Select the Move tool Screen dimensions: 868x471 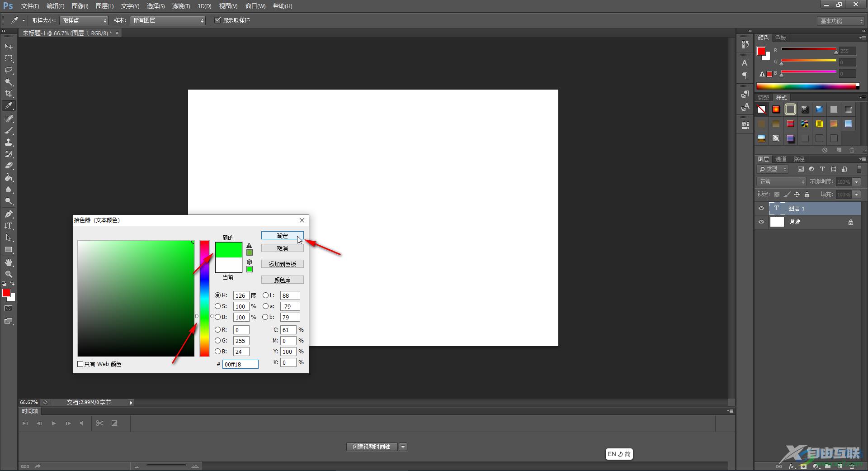coord(9,47)
